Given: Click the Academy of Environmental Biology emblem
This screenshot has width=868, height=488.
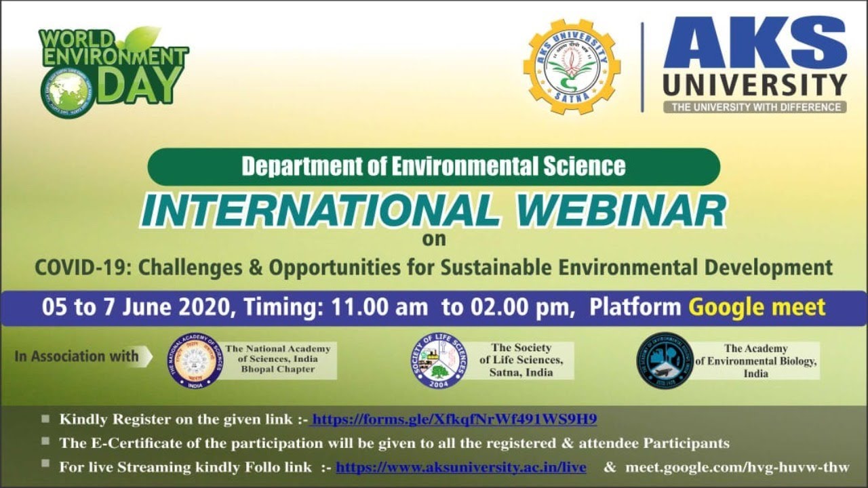Looking at the screenshot, I should pos(665,361).
